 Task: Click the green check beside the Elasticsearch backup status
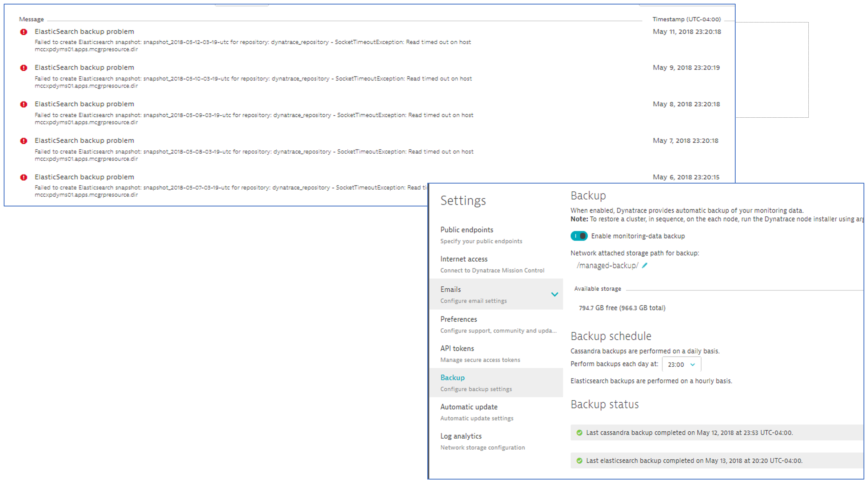pyautogui.click(x=579, y=461)
